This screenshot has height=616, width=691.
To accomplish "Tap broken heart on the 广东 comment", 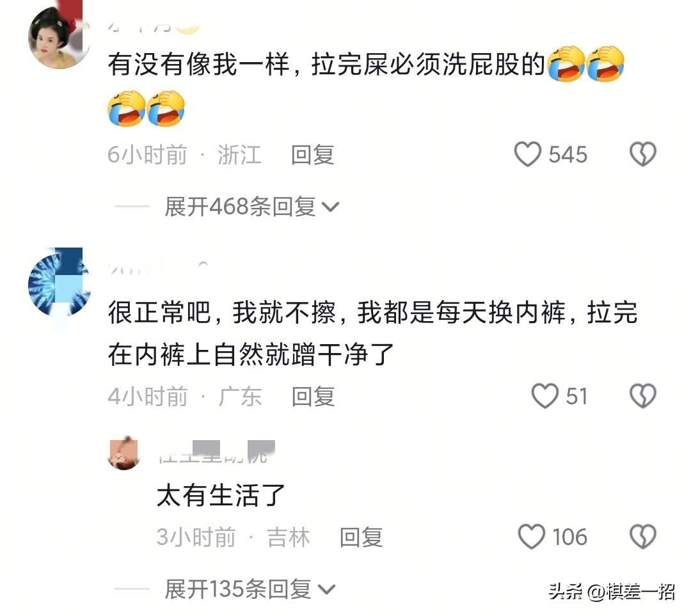I will pos(642,396).
